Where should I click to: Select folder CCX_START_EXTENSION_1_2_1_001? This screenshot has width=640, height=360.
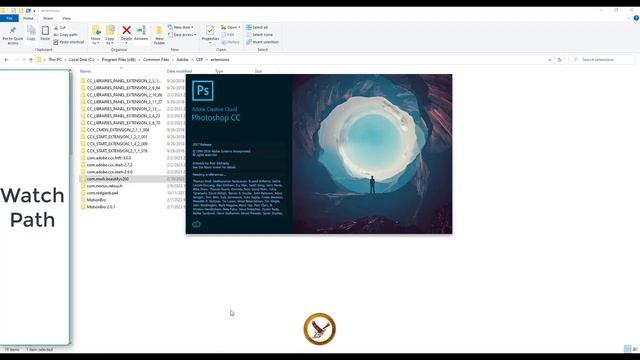click(117, 137)
